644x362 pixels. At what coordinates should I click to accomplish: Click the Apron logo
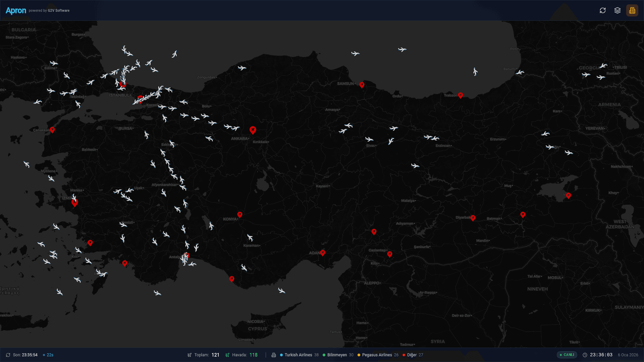pyautogui.click(x=16, y=10)
